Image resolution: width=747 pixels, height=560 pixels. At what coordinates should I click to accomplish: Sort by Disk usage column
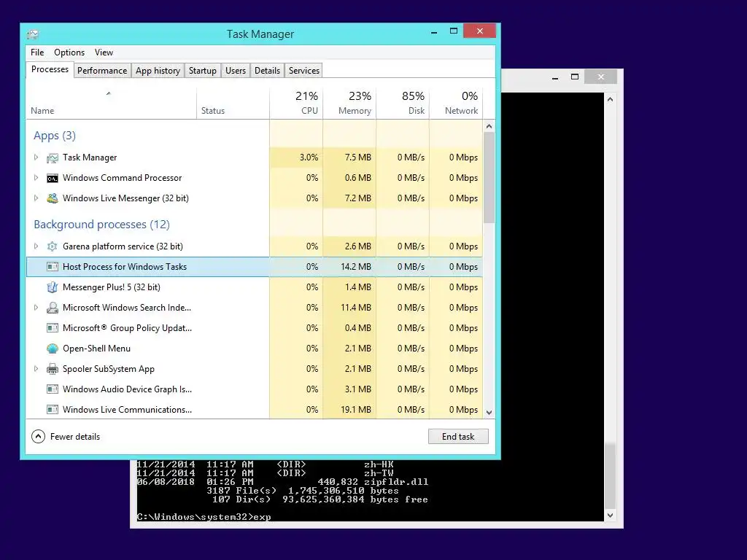point(403,104)
